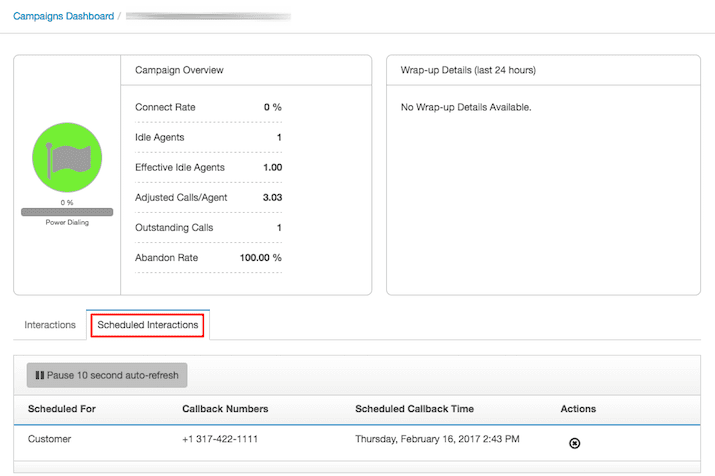Select the Scheduled Interactions tab
The width and height of the screenshot is (715, 476).
coord(148,325)
